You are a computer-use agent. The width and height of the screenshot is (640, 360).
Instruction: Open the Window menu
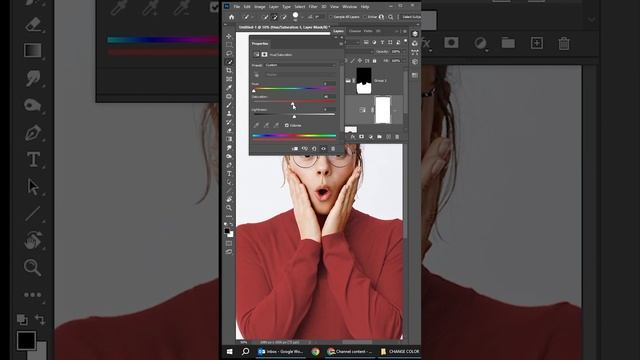pos(349,7)
